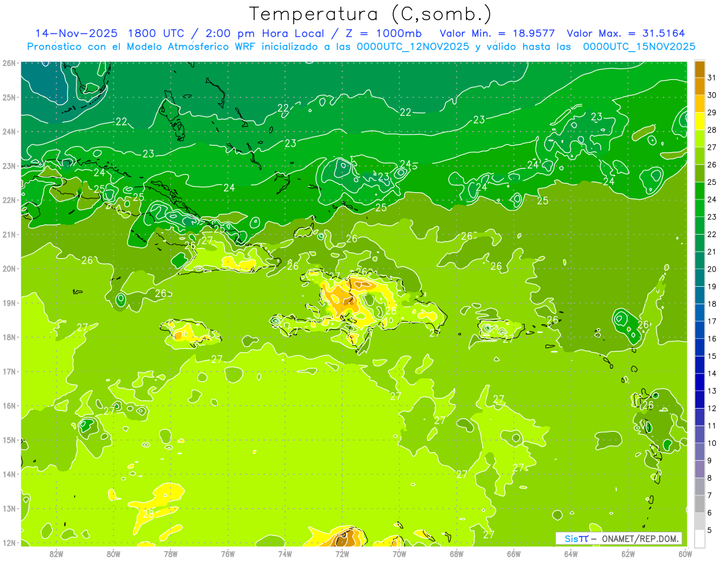Click the top brown colorbar segment above 31

pos(699,69)
